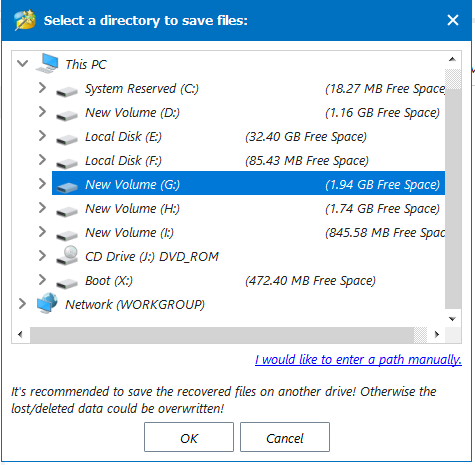The width and height of the screenshot is (475, 465).
Task: Click the Cancel button
Action: point(285,437)
